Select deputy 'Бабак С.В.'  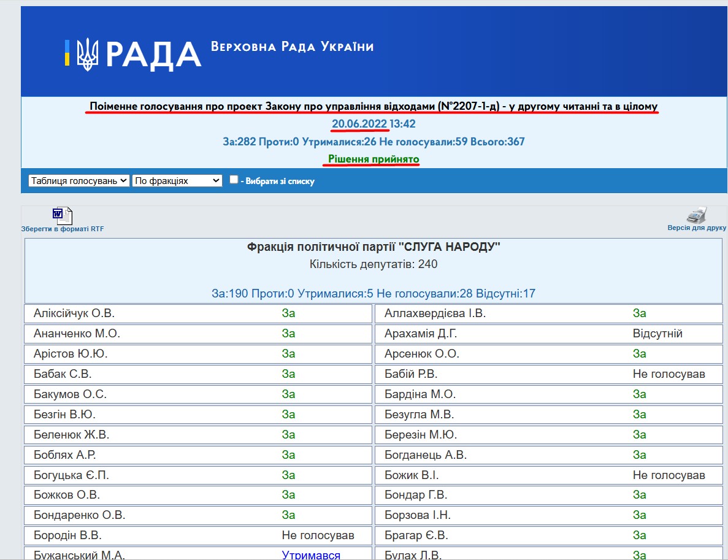[x=63, y=374]
